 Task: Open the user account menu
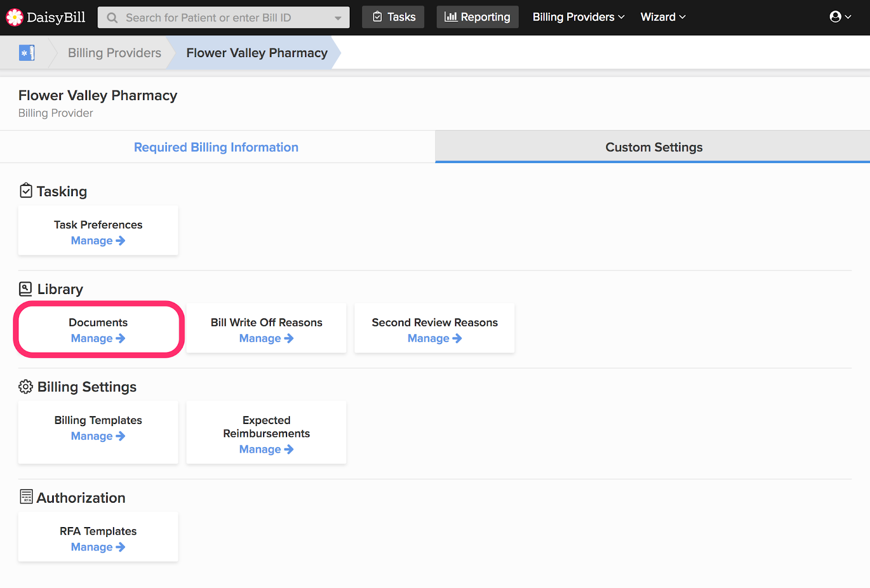pyautogui.click(x=840, y=17)
